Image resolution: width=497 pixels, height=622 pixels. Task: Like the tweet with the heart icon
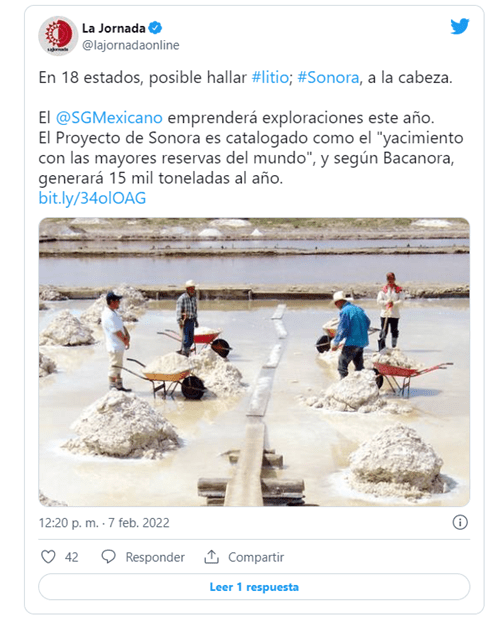[48, 557]
